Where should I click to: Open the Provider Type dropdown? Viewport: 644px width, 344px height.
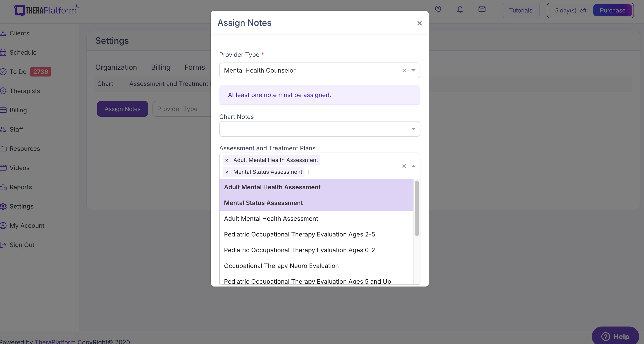tap(413, 70)
